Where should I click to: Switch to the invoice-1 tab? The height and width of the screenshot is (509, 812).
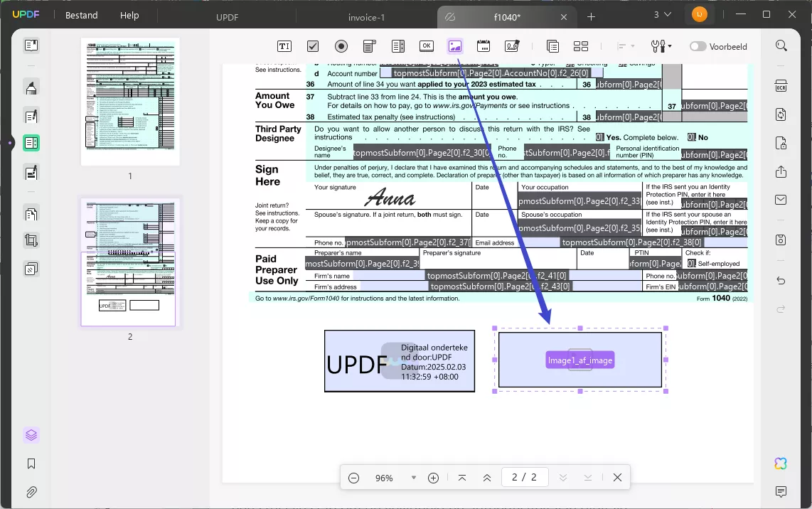[x=367, y=17]
